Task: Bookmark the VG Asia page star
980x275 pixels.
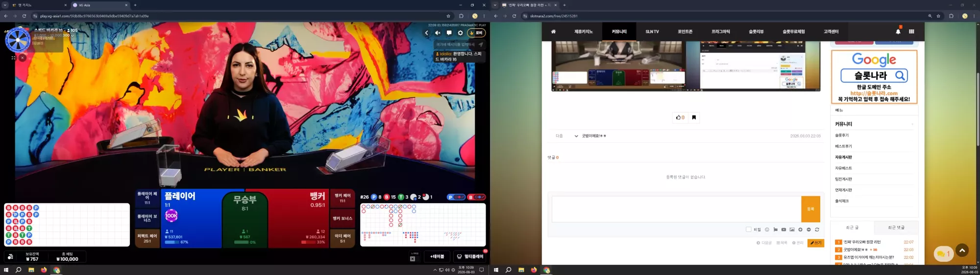Action: pos(448,16)
